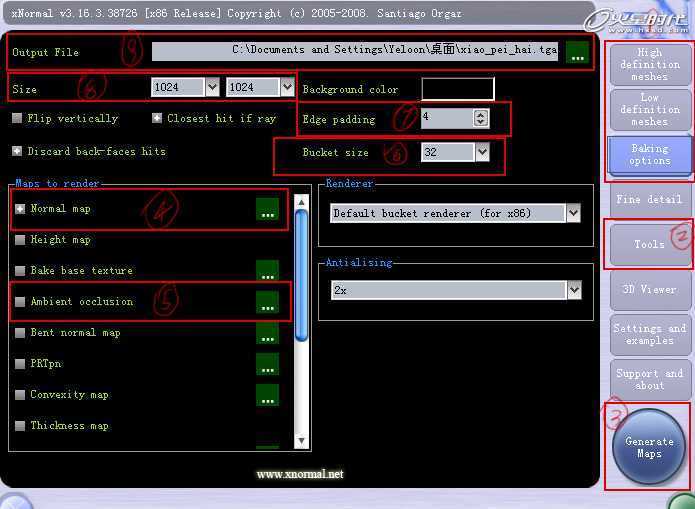695x509 pixels.
Task: Open Normal map options button
Action: coord(267,209)
